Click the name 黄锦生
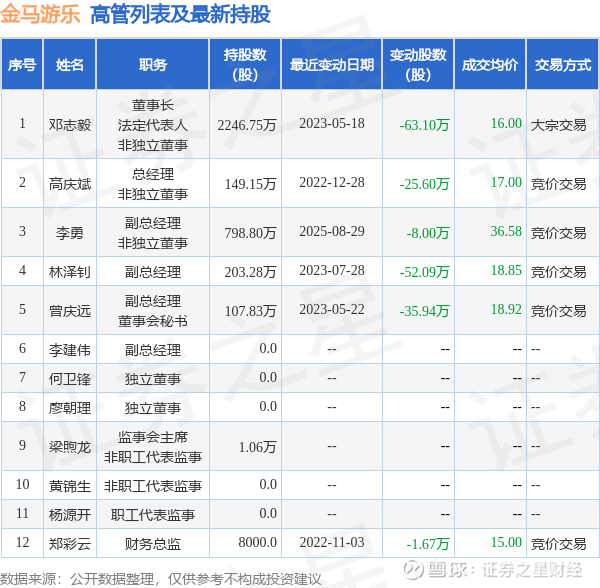The height and width of the screenshot is (588, 600). (x=70, y=486)
